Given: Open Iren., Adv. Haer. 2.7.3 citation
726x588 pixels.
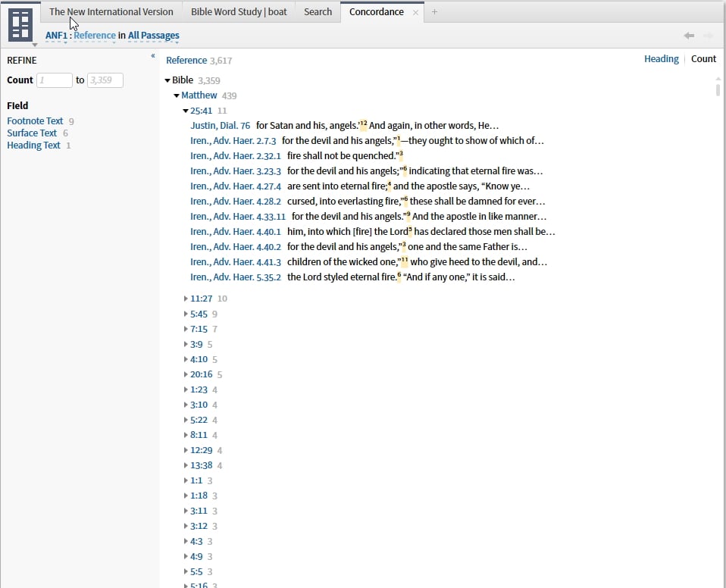Looking at the screenshot, I should coord(233,141).
